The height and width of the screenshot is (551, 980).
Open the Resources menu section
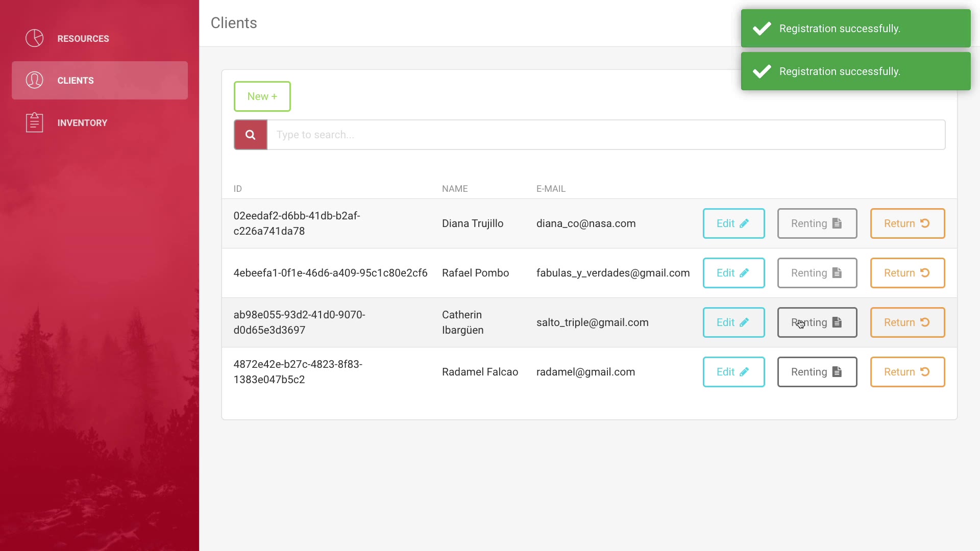click(83, 39)
